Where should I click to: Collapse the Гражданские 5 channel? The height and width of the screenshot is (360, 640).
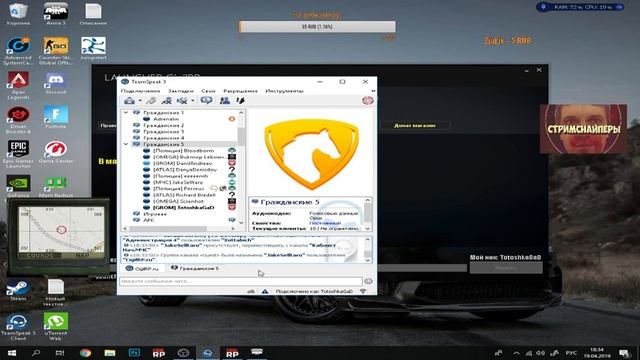pos(126,144)
